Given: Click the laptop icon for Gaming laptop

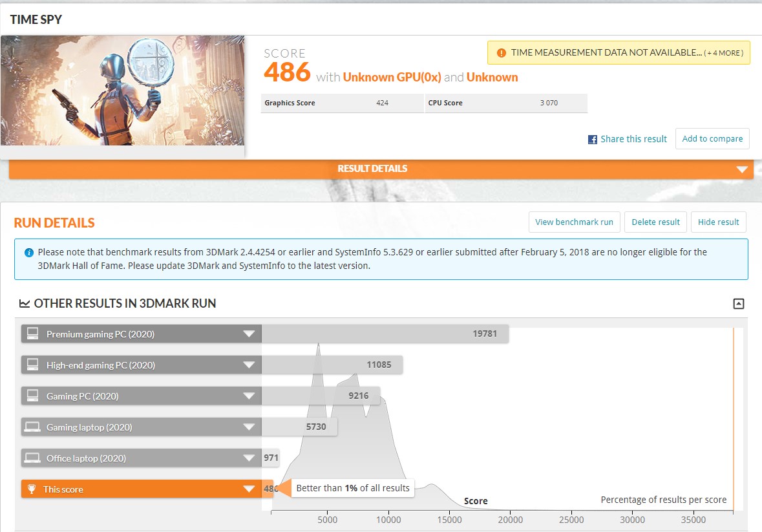Looking at the screenshot, I should point(32,427).
